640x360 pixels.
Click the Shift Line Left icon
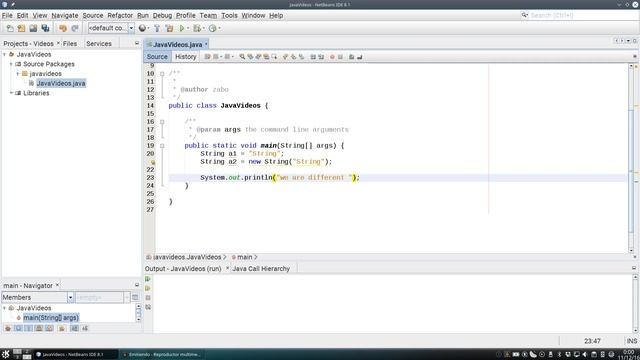click(x=313, y=57)
